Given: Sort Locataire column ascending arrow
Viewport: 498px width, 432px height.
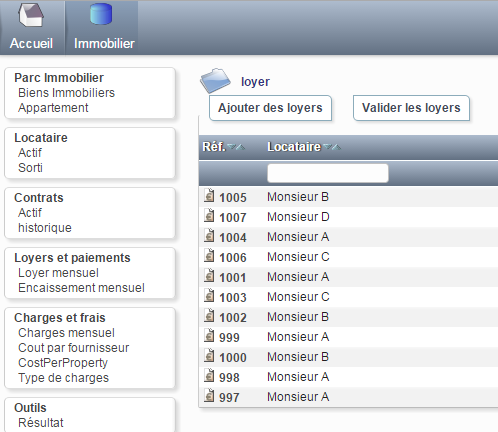Looking at the screenshot, I should (336, 147).
